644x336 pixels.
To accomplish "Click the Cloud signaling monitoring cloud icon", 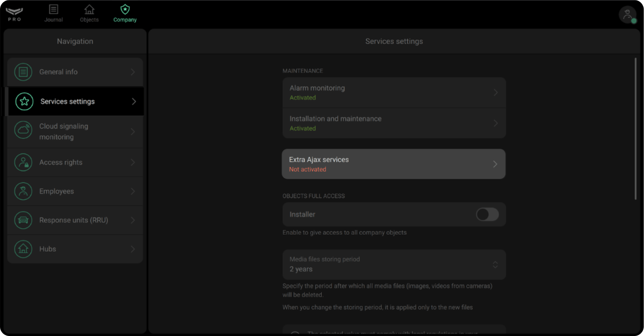I will pyautogui.click(x=23, y=130).
